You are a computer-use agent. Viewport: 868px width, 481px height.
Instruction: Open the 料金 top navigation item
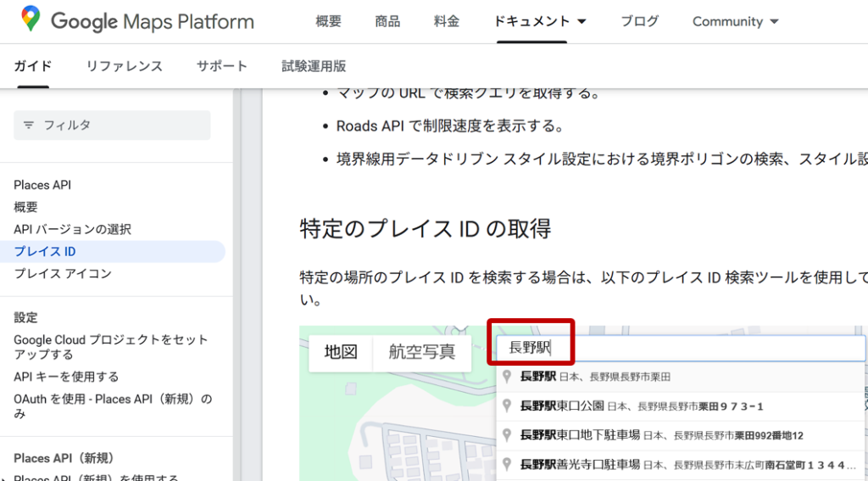447,21
